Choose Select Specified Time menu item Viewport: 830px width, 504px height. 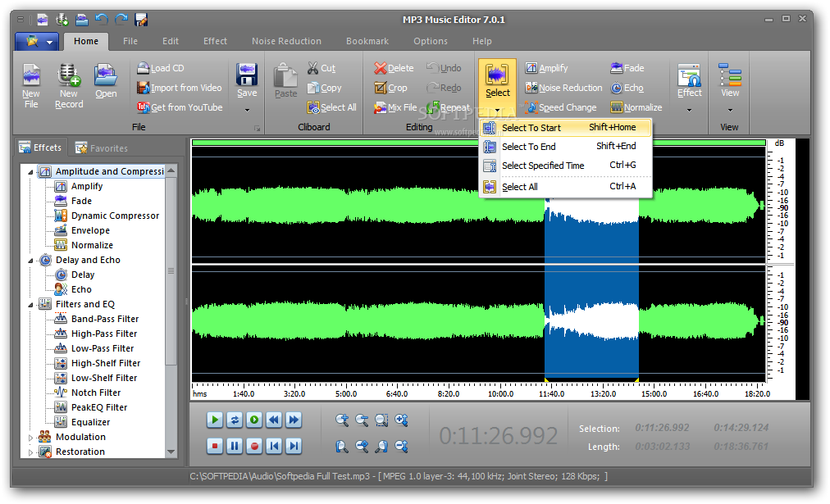(x=566, y=166)
